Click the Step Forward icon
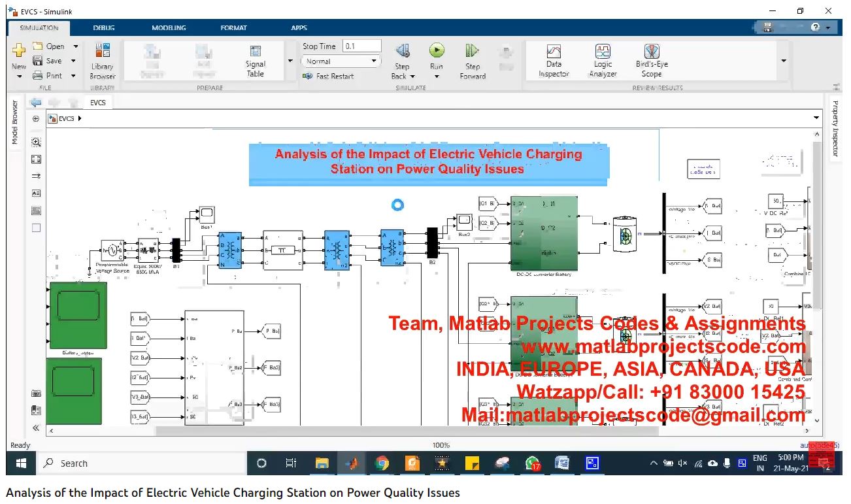The height and width of the screenshot is (504, 851). point(472,51)
